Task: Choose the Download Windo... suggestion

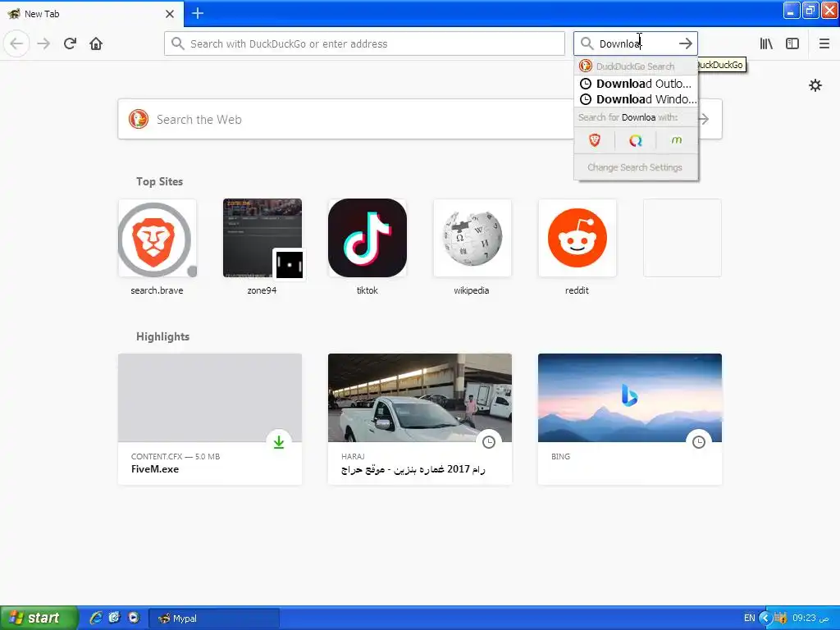Action: tap(636, 99)
